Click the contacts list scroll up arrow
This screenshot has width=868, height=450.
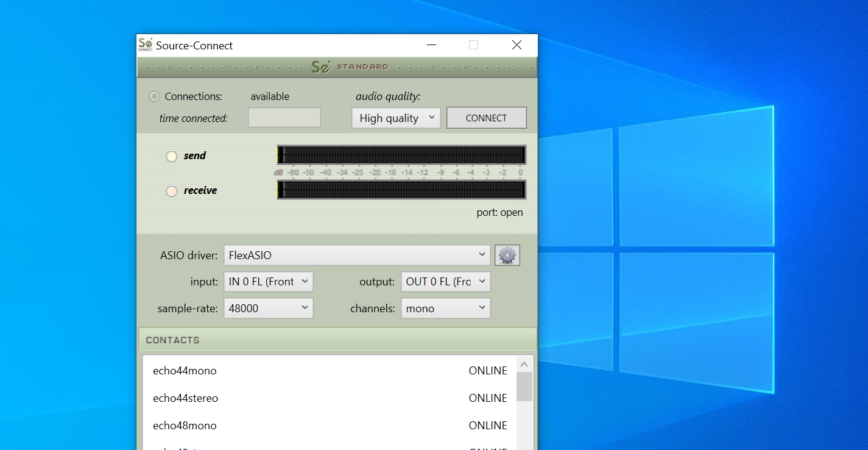pos(524,365)
